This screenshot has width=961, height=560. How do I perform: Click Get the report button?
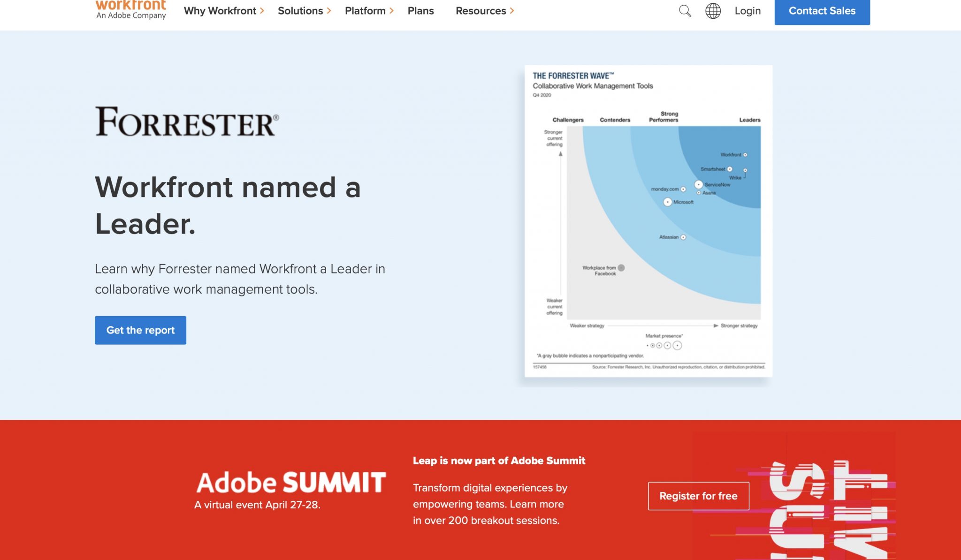point(140,330)
